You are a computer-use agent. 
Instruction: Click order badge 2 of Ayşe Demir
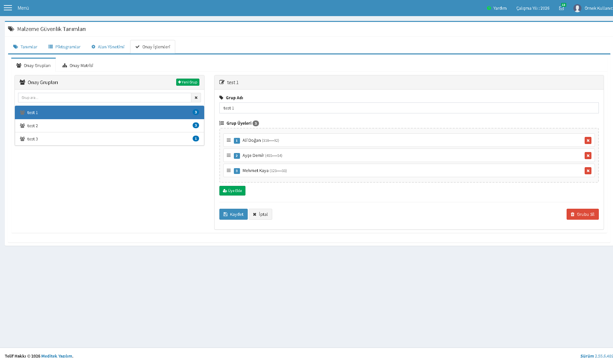tap(237, 156)
